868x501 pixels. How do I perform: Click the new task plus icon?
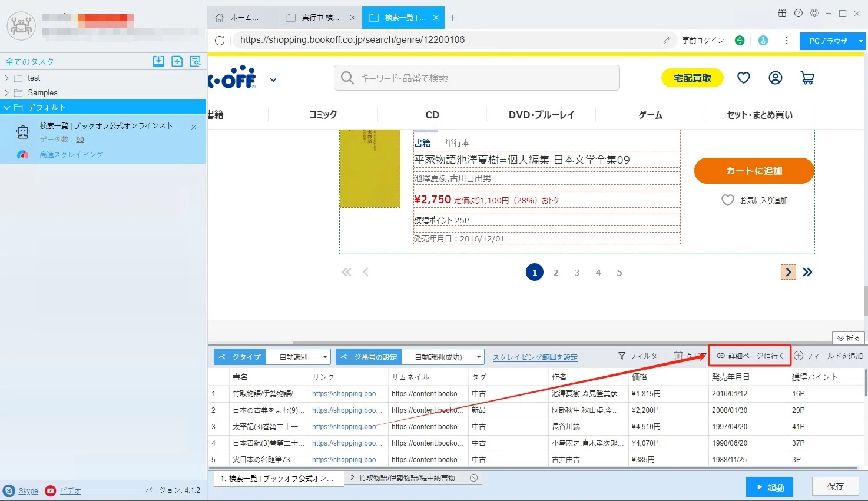pyautogui.click(x=177, y=61)
